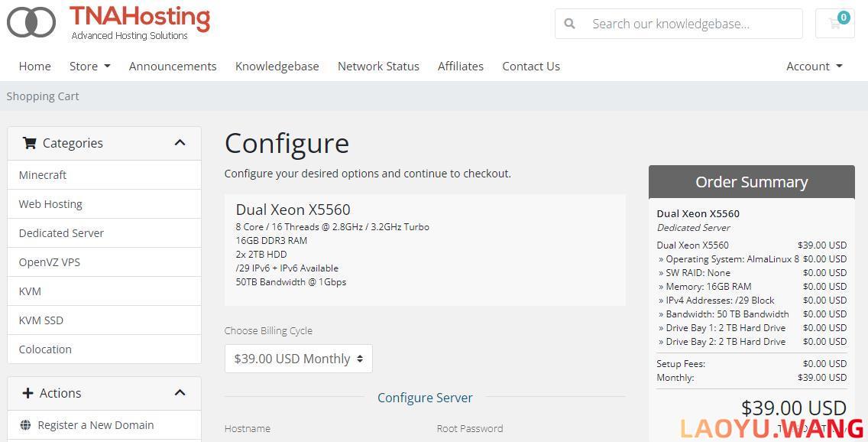Open the Store dropdown menu
Image resolution: width=868 pixels, height=442 pixels.
[x=89, y=67]
